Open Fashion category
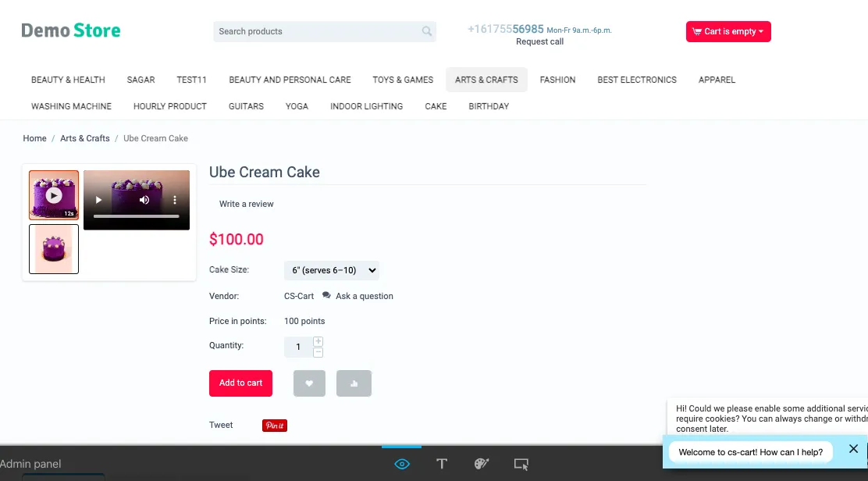 coord(557,80)
